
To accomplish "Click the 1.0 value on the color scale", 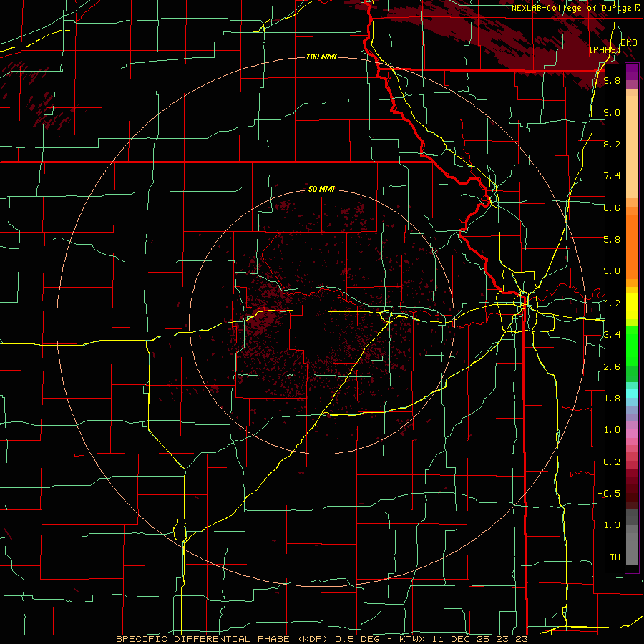I will [612, 430].
